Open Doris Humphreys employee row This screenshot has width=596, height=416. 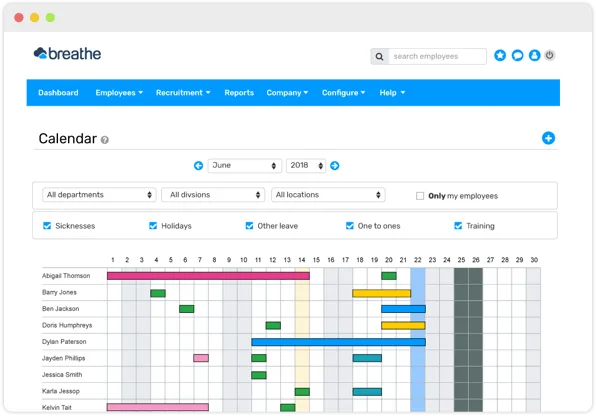click(x=67, y=325)
